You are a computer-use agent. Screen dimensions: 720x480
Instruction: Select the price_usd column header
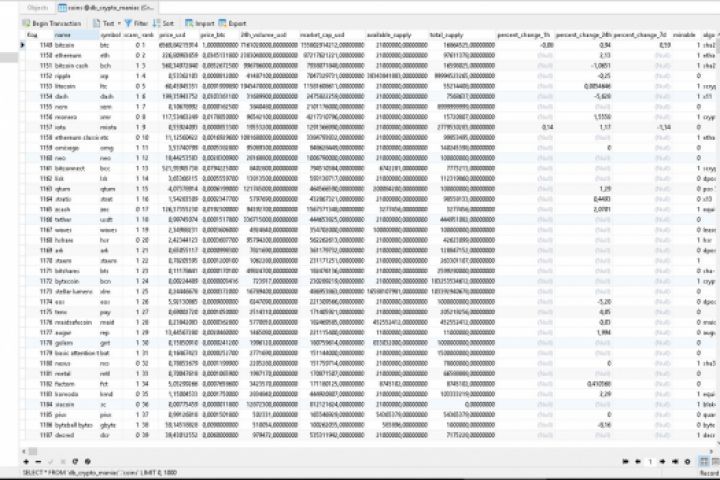(x=178, y=35)
